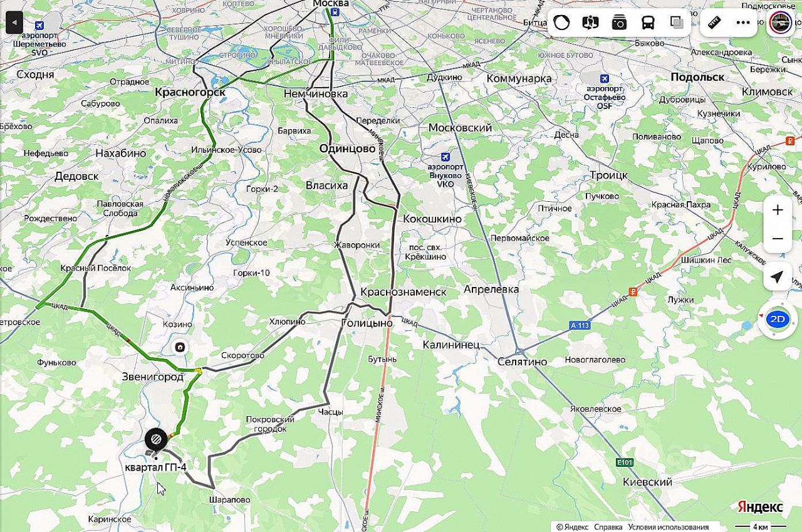The image size is (802, 532).
Task: Zoom in with plus button
Action: click(778, 210)
